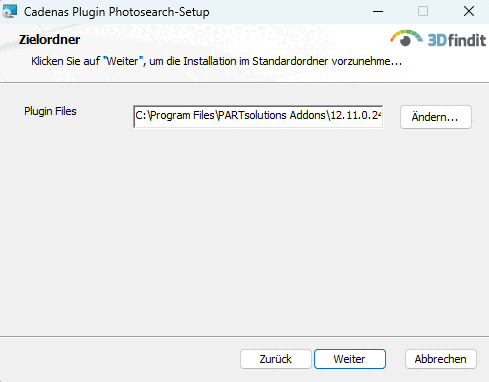Continue installation with the Weiter button

pyautogui.click(x=350, y=359)
